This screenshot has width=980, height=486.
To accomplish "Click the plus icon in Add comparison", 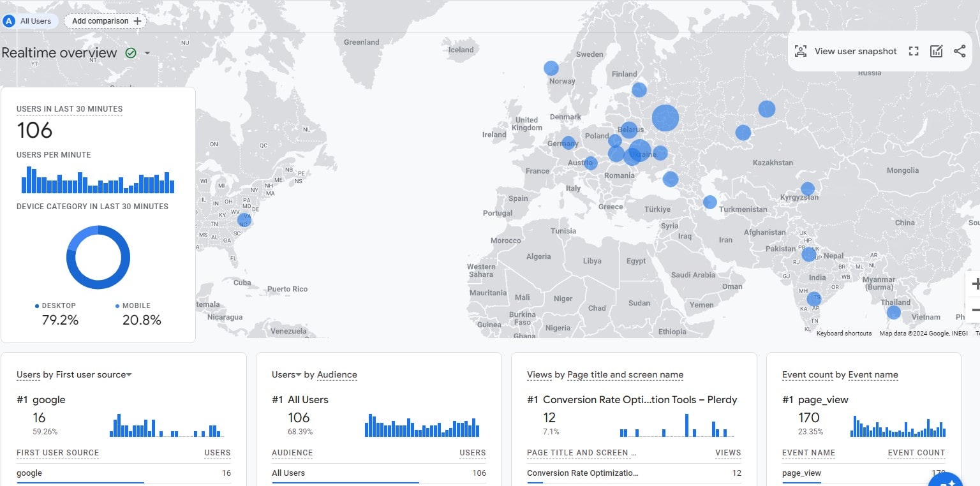I will point(137,21).
